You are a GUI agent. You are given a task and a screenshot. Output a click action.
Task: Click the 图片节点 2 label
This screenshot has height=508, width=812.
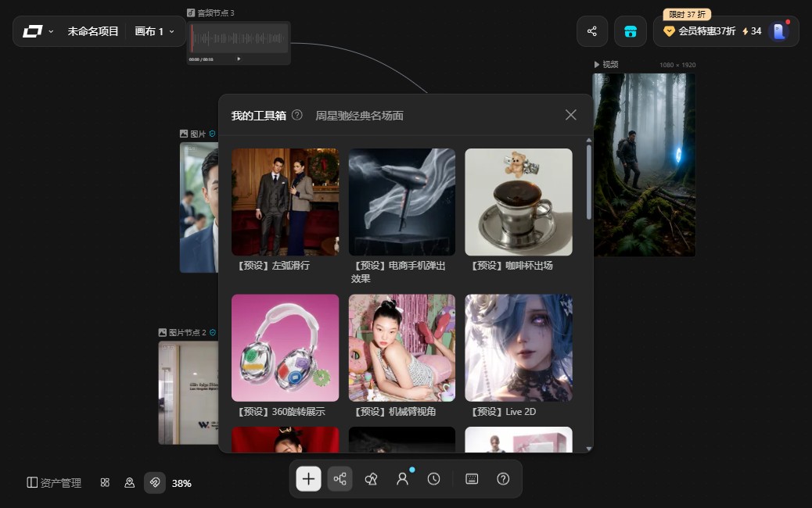pos(188,332)
